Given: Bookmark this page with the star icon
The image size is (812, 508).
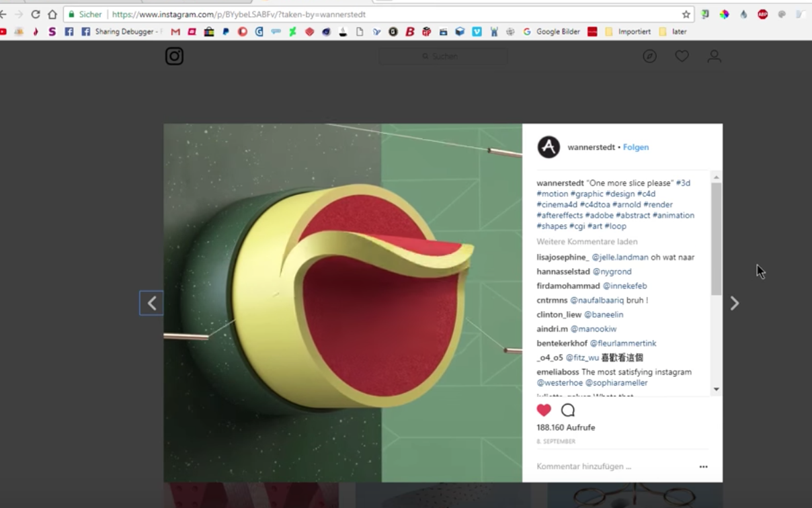Looking at the screenshot, I should (686, 14).
